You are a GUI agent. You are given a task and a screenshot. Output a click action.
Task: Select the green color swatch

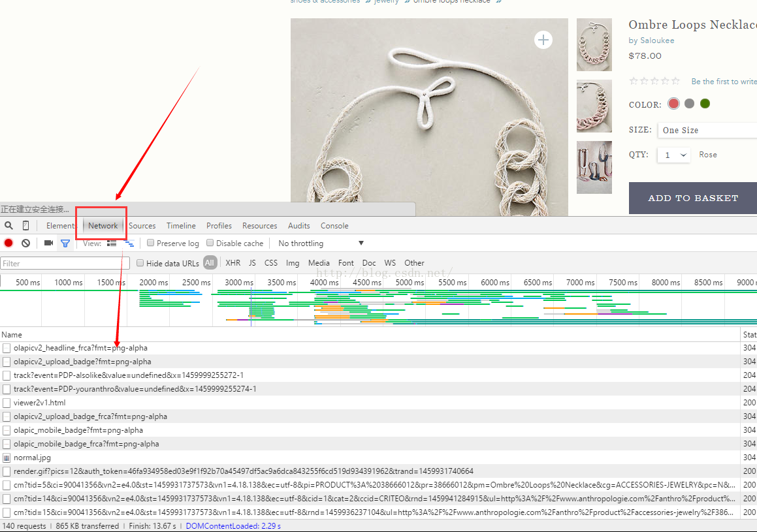tap(705, 104)
